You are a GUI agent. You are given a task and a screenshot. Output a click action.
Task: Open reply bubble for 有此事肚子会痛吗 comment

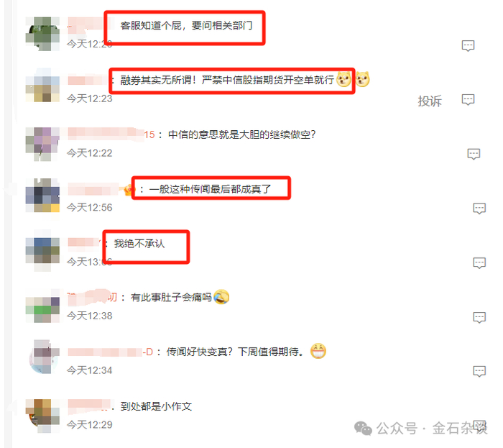(x=479, y=317)
